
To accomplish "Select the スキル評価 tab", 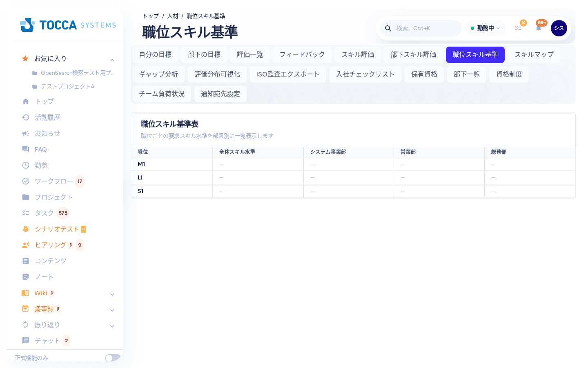I will point(358,55).
